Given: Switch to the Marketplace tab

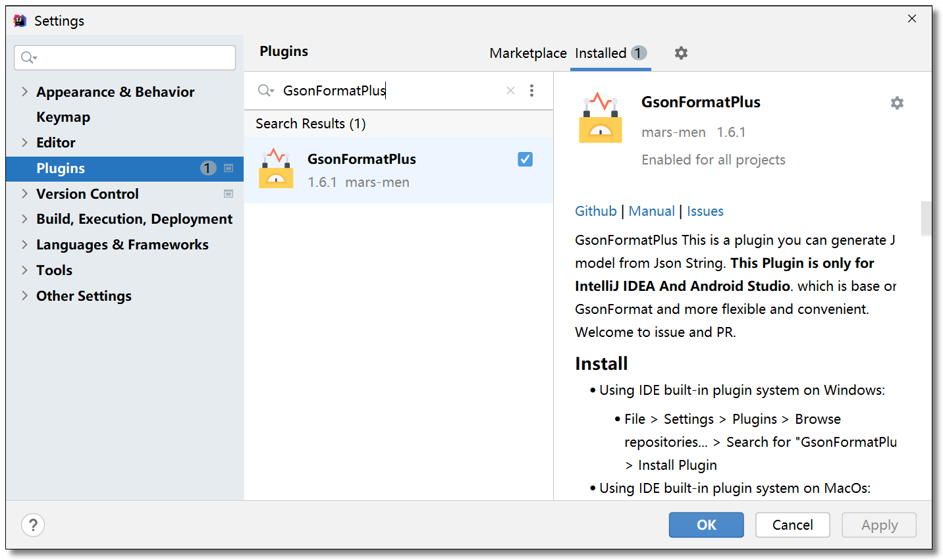Looking at the screenshot, I should pos(528,53).
